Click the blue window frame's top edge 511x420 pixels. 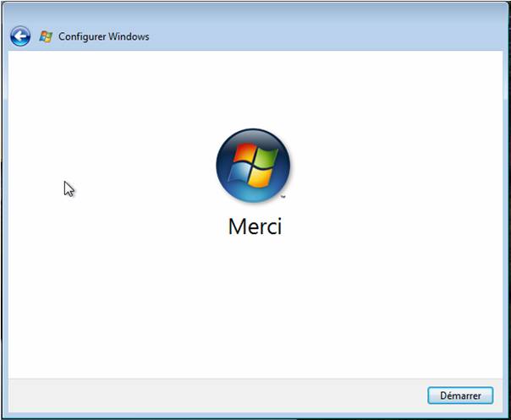254,7
